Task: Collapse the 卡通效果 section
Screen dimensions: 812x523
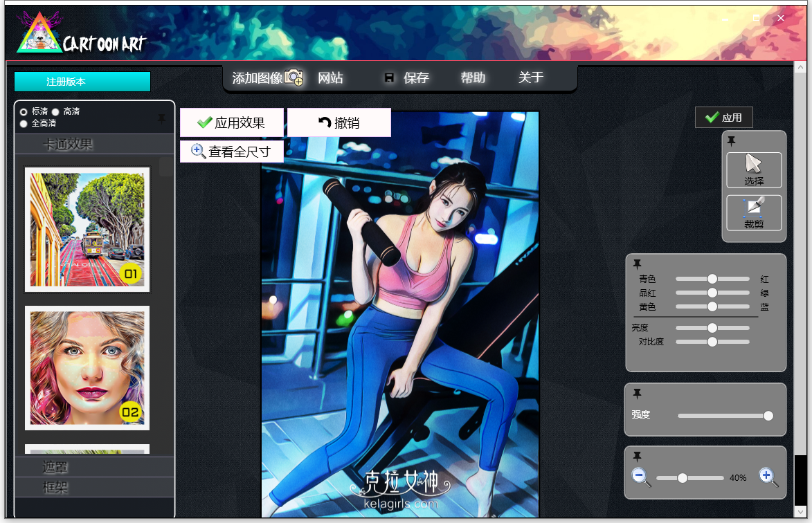Action: click(x=94, y=145)
